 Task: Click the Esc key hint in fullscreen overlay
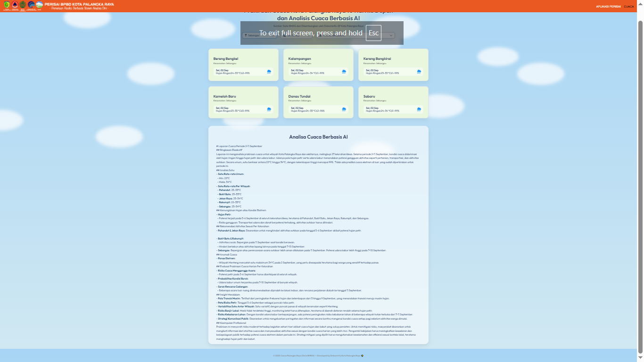[373, 33]
